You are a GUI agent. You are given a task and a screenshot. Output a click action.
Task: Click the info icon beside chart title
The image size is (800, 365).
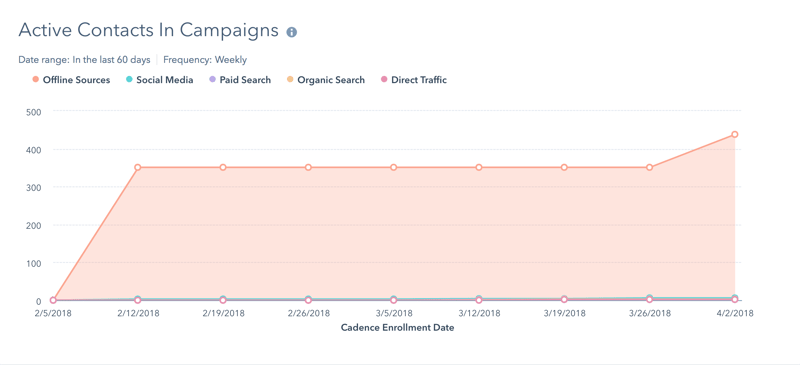point(292,32)
